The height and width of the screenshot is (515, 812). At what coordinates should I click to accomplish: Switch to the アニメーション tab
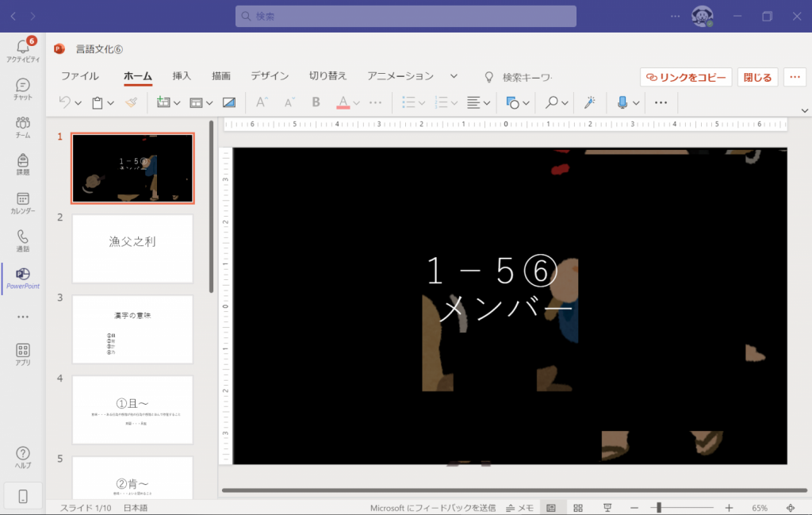click(x=400, y=76)
